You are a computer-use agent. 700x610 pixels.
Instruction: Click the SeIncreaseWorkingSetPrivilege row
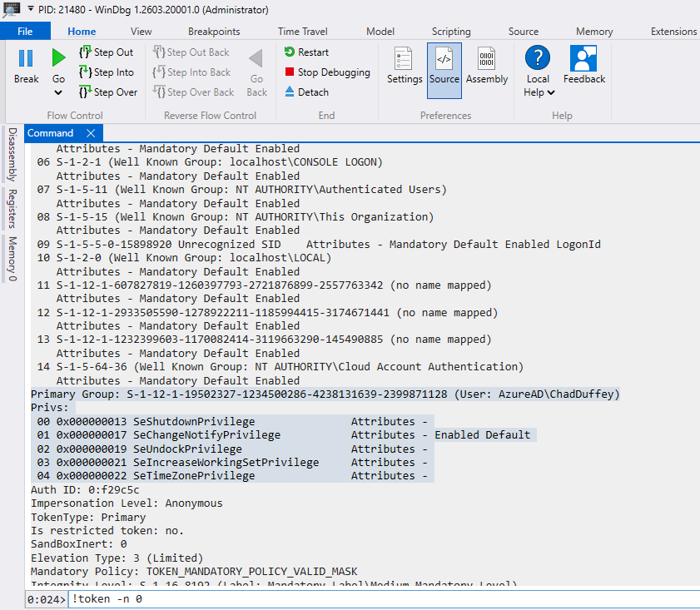tap(232, 463)
